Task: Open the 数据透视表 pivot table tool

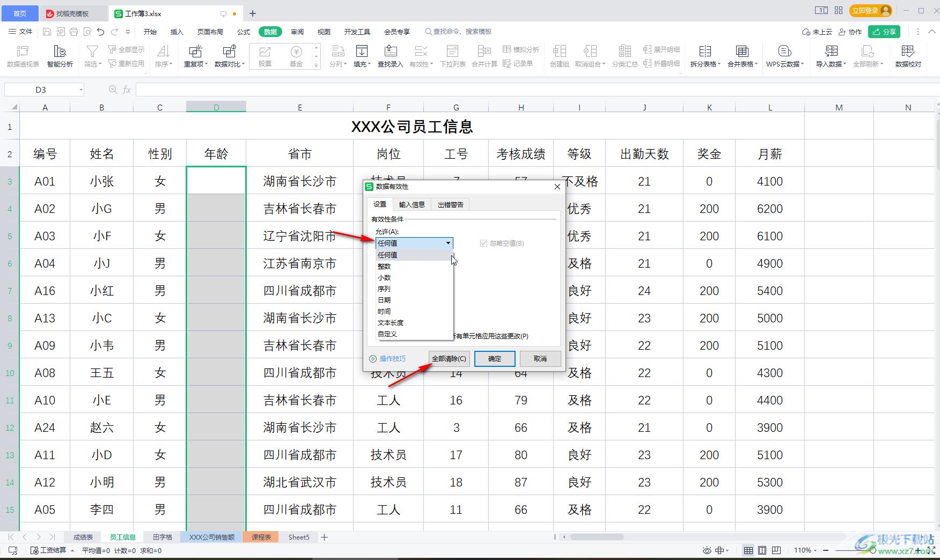Action: [x=23, y=56]
